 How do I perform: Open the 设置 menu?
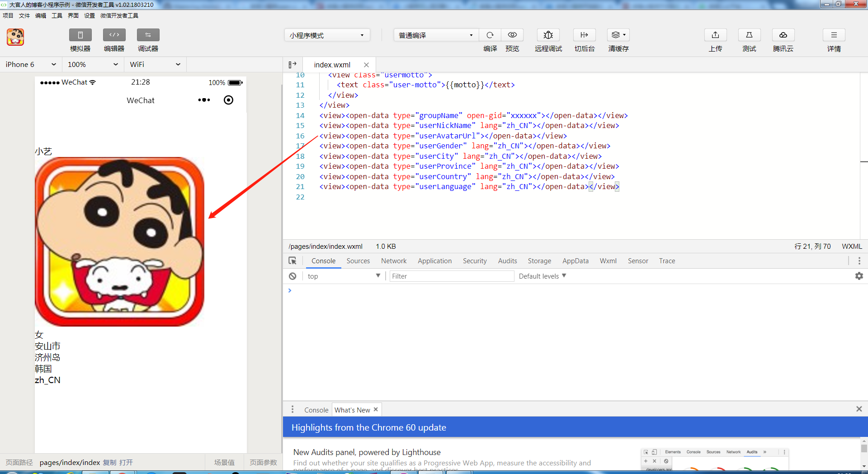click(x=90, y=15)
